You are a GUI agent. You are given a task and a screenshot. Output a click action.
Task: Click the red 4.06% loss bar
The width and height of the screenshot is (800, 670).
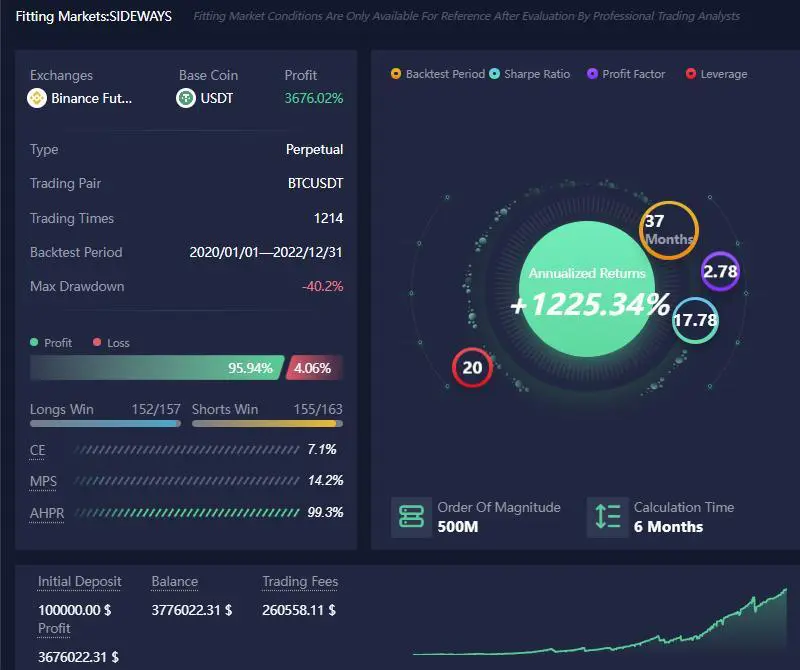(314, 368)
